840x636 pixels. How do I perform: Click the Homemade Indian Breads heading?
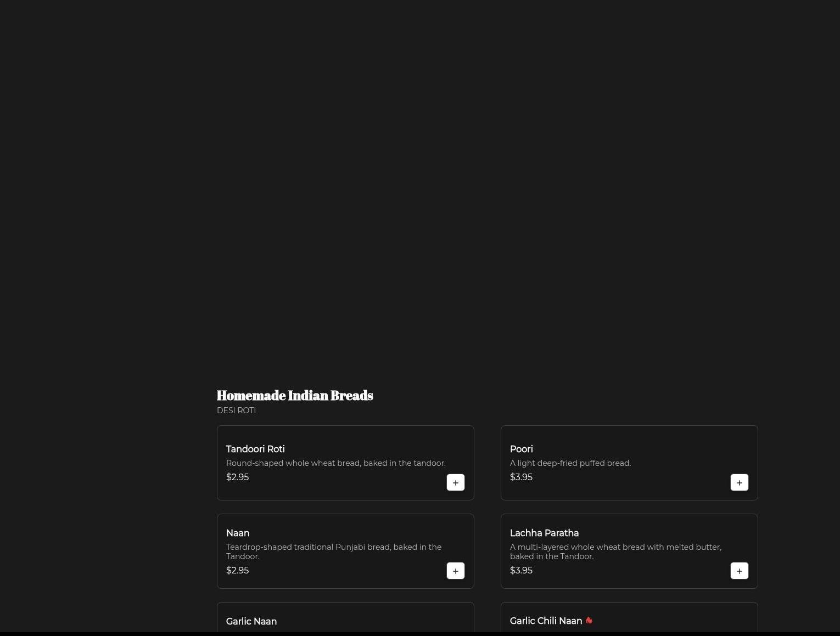[295, 395]
